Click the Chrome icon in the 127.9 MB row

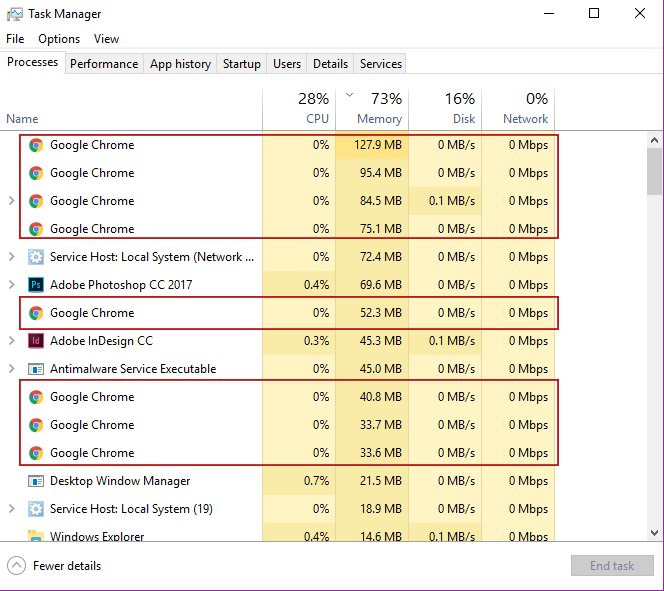click(x=36, y=145)
